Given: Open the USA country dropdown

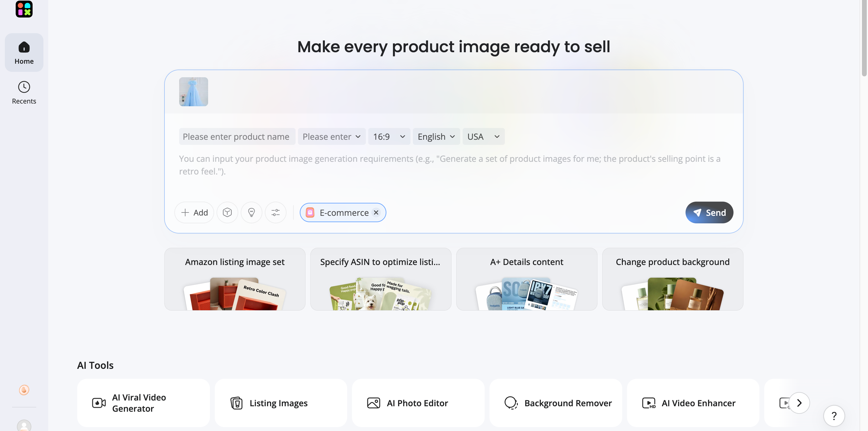Looking at the screenshot, I should click(x=483, y=137).
